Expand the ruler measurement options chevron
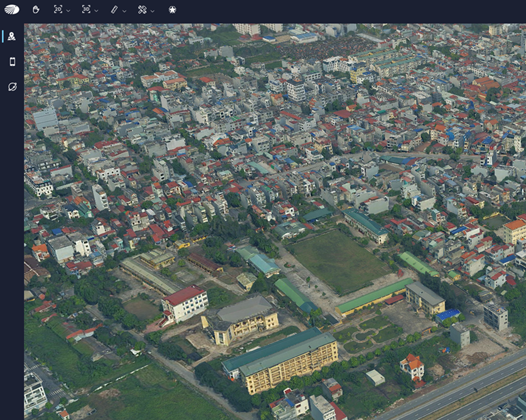 (x=124, y=10)
